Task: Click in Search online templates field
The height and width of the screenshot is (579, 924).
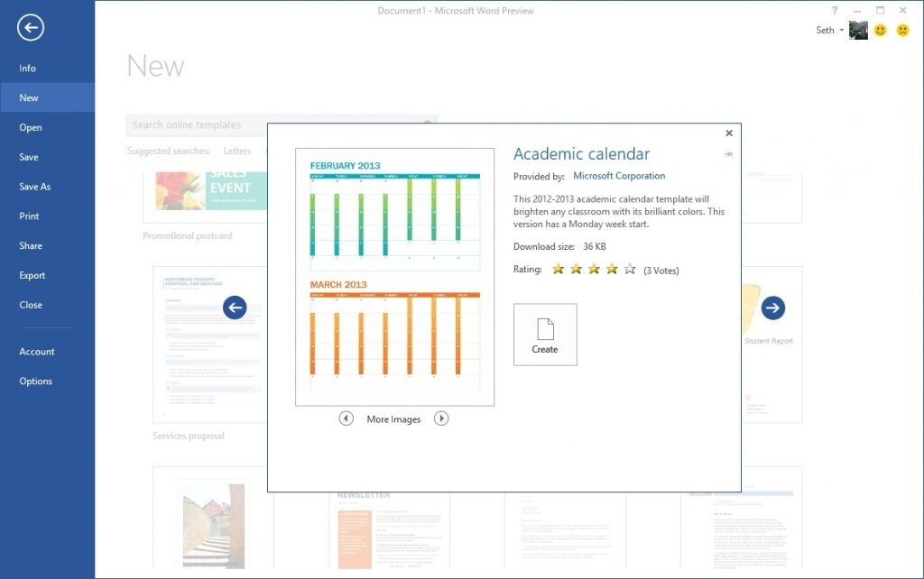Action: (x=282, y=124)
